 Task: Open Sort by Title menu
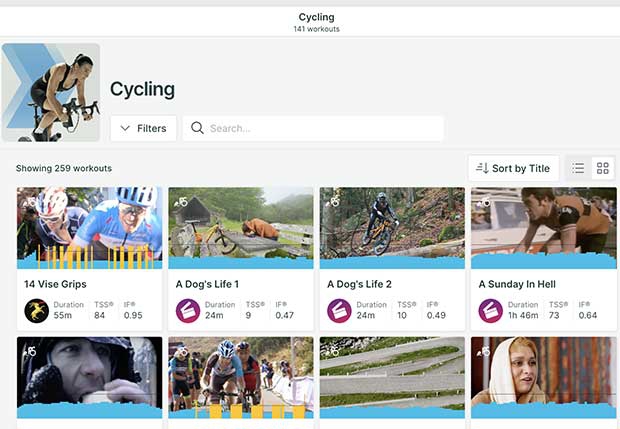513,168
